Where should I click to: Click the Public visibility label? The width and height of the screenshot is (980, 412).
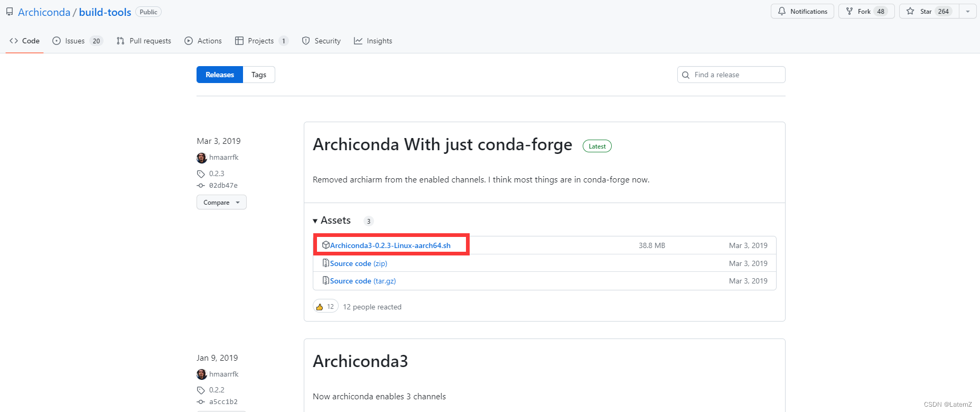148,12
